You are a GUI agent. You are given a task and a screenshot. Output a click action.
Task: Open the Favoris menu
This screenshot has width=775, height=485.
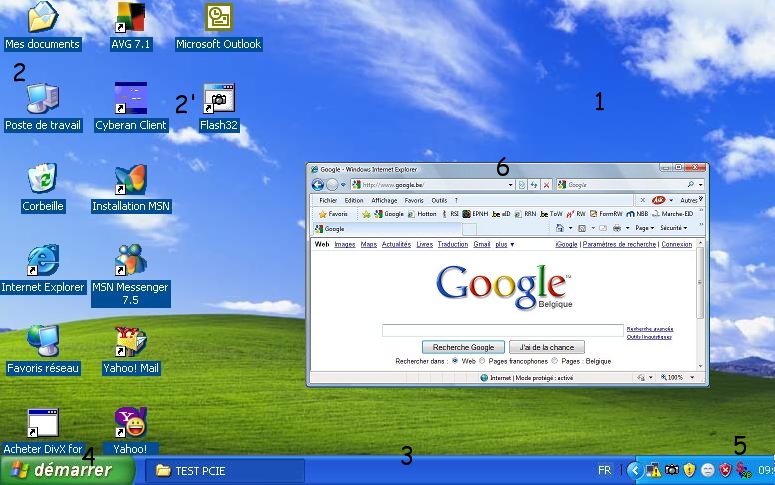click(x=414, y=200)
